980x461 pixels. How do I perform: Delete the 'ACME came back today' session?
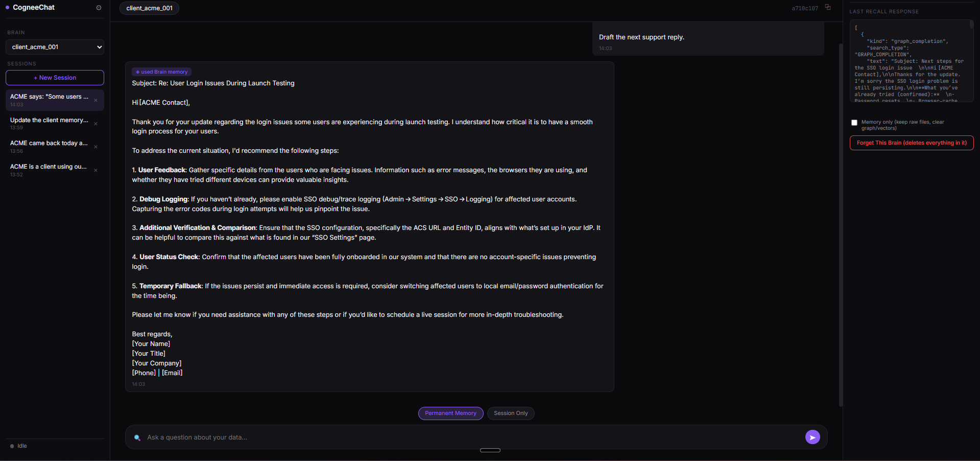(95, 147)
